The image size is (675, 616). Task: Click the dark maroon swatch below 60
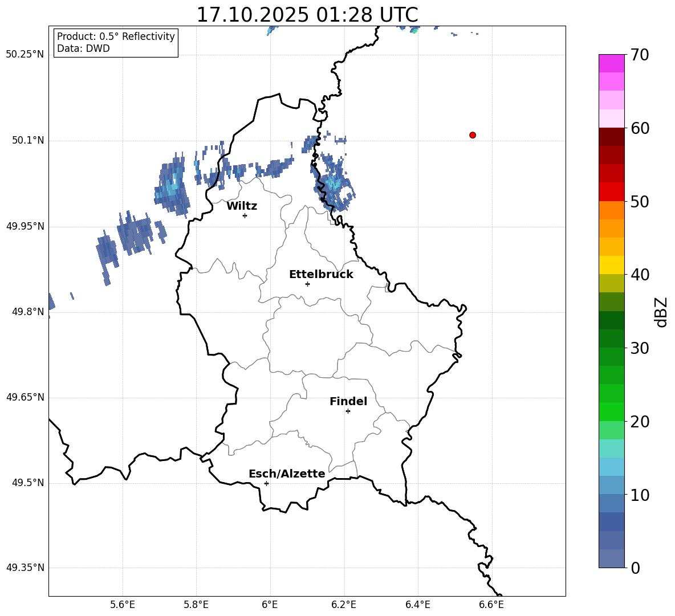coord(611,137)
